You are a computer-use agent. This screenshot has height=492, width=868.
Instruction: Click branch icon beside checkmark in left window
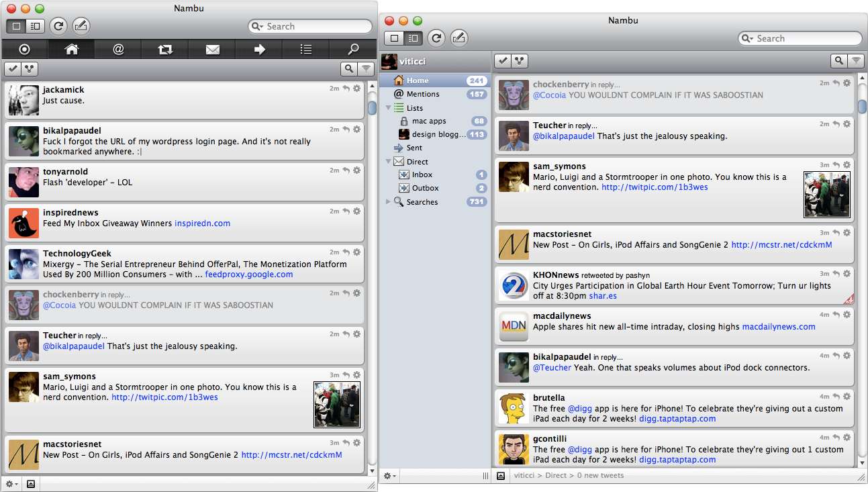click(x=29, y=68)
